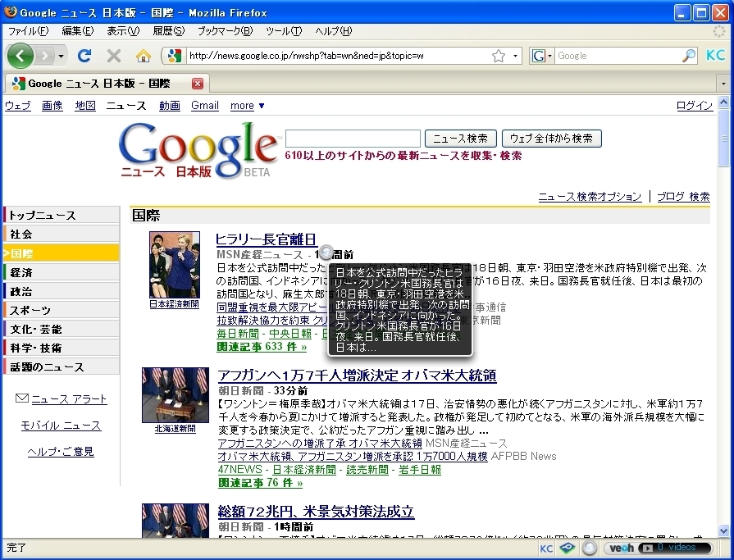Screen dimensions: 734x560
Task: Bookmark this page with the star icon
Action: [499, 56]
